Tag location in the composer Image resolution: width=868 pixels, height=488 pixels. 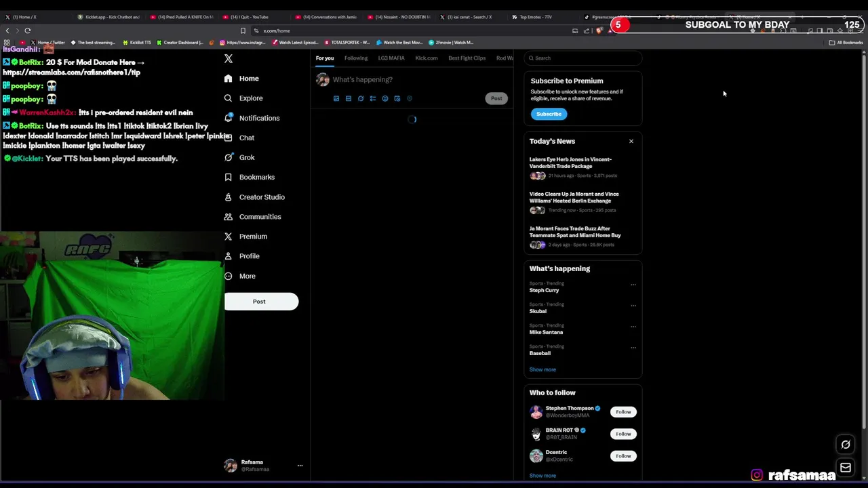(410, 98)
